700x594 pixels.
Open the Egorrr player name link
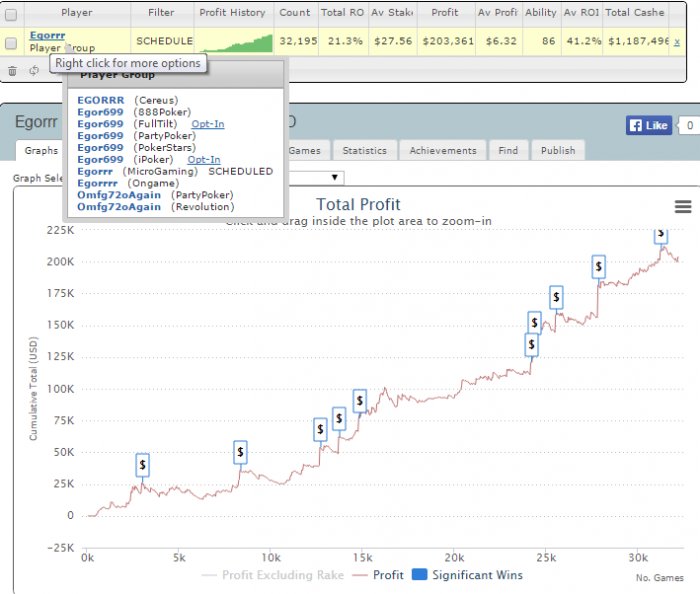tap(47, 35)
